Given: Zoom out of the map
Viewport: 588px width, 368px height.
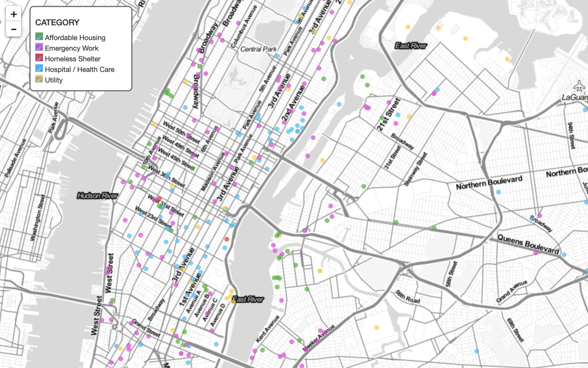Looking at the screenshot, I should (13, 29).
